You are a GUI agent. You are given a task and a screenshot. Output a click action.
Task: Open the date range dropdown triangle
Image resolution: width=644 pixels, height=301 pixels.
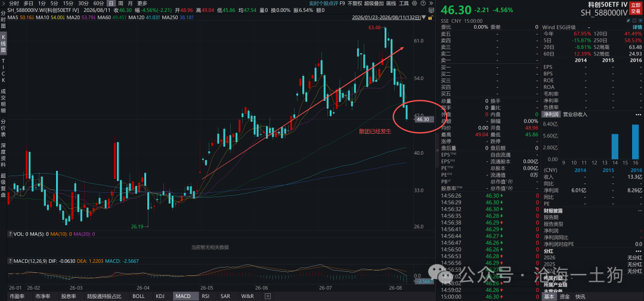point(423,17)
